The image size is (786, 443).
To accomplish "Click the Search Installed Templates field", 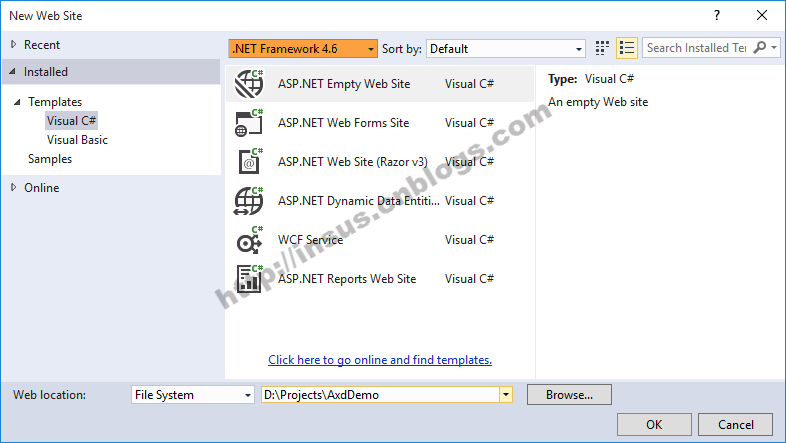I will coord(697,48).
